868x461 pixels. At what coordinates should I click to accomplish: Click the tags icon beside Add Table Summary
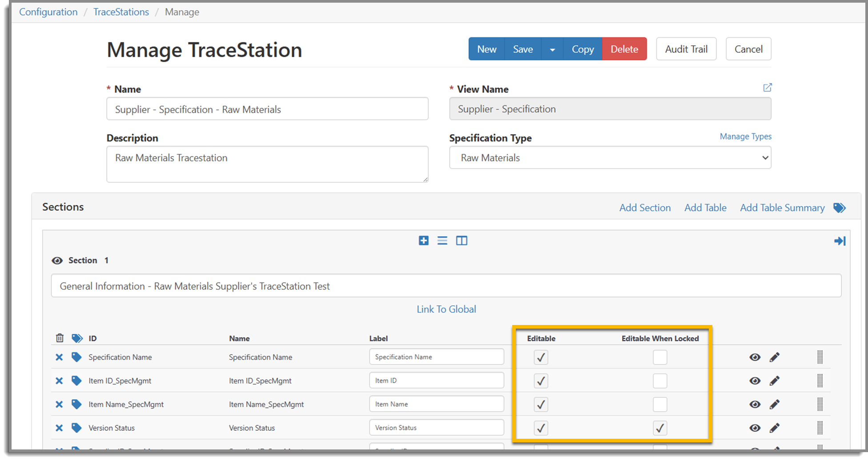pos(839,208)
